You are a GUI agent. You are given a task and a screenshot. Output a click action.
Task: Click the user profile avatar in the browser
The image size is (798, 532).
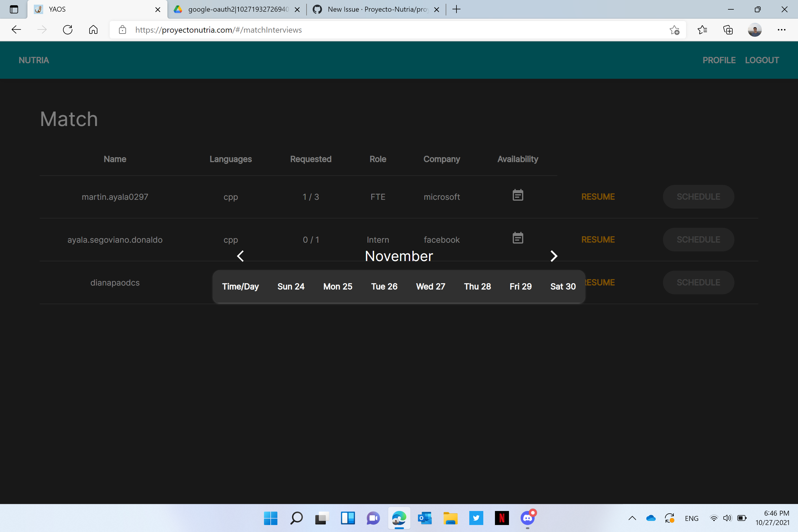(x=755, y=30)
